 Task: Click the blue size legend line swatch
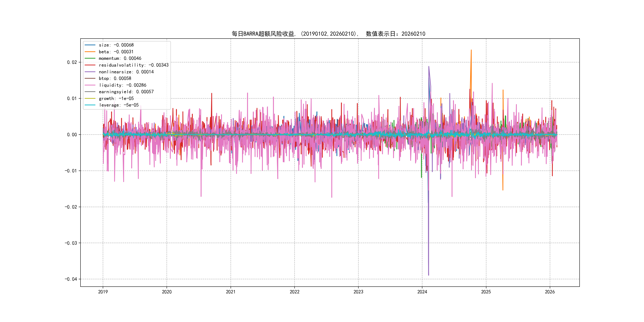[x=90, y=45]
